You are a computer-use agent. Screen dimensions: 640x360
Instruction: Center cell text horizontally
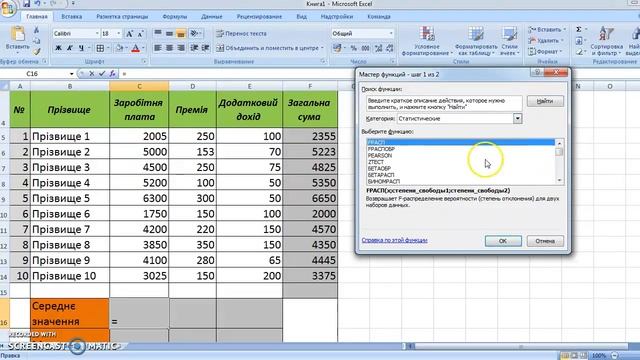coord(169,48)
